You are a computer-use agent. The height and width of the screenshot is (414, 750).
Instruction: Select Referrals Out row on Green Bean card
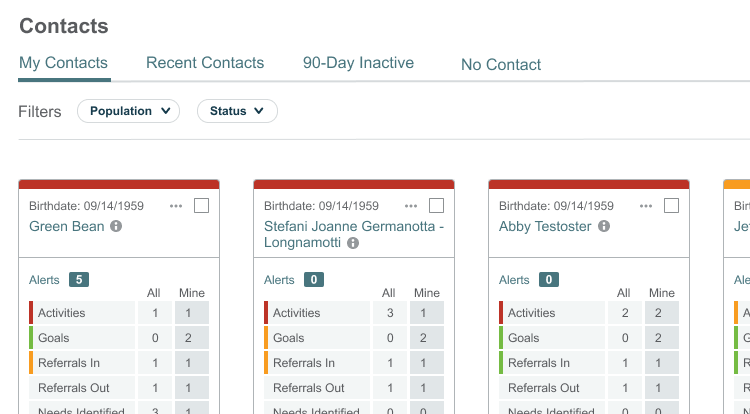click(119, 388)
